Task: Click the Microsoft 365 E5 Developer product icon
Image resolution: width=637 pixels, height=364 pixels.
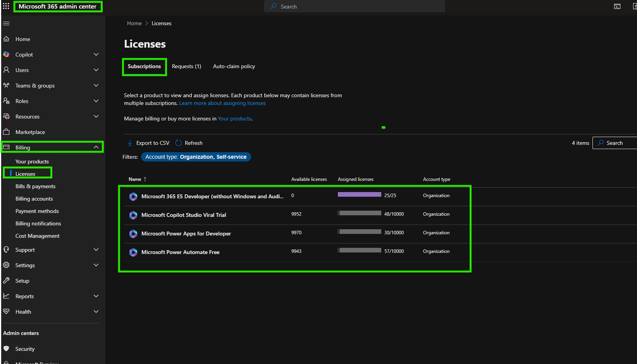Action: [133, 197]
